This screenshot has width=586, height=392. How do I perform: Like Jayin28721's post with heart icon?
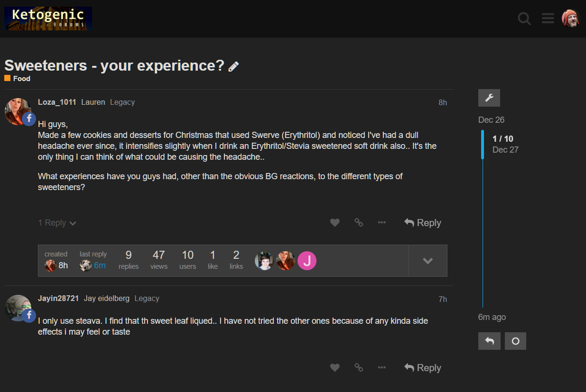click(x=335, y=368)
